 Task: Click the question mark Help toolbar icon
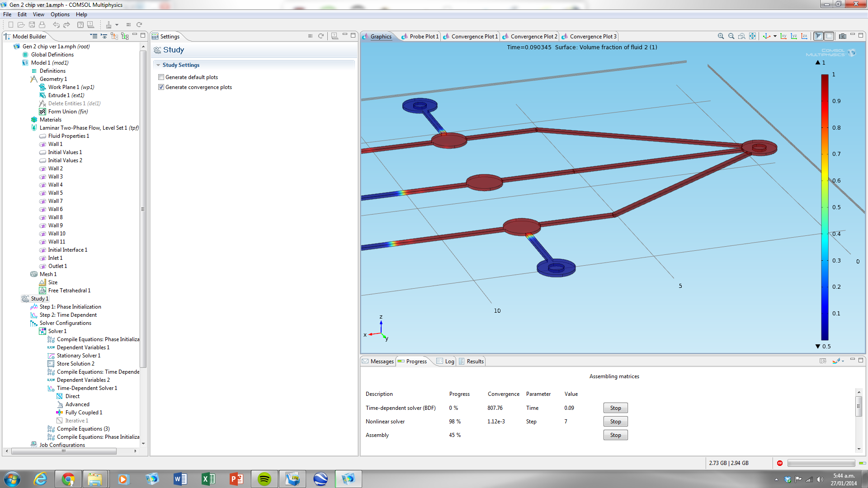pos(80,25)
